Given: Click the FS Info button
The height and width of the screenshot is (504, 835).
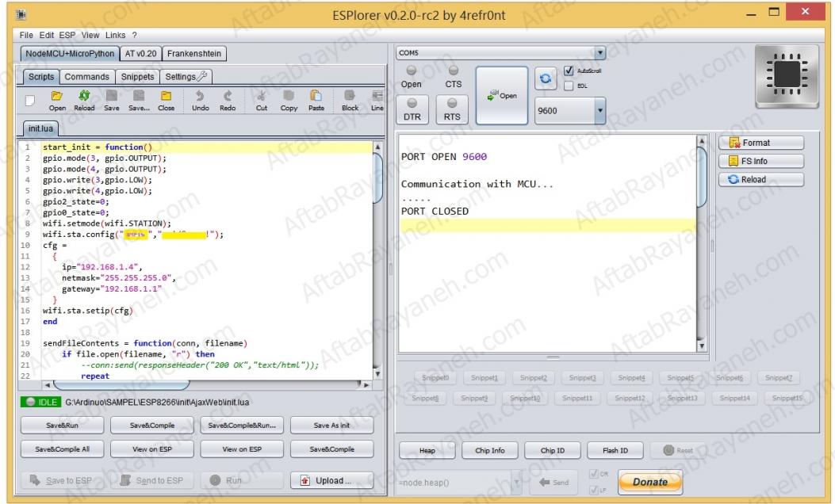Looking at the screenshot, I should pyautogui.click(x=760, y=161).
